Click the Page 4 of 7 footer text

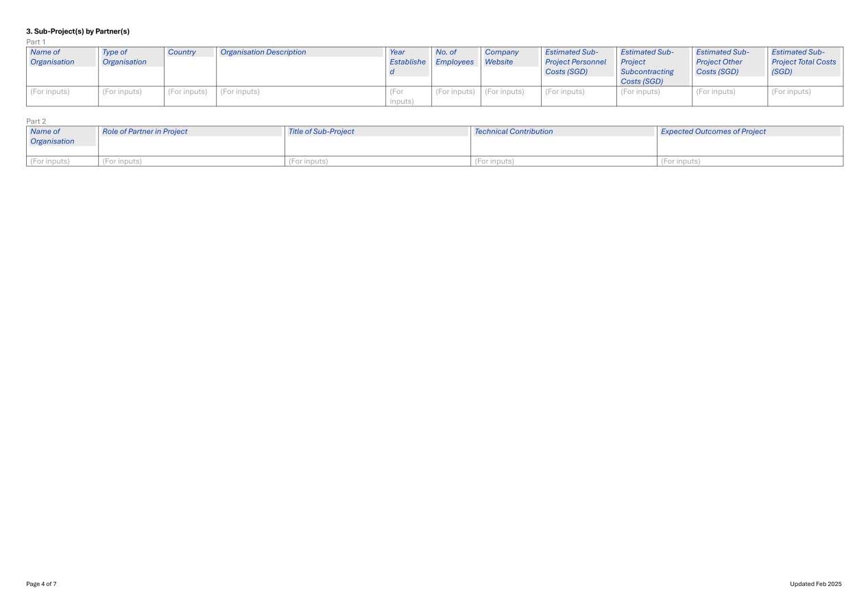[x=41, y=584]
